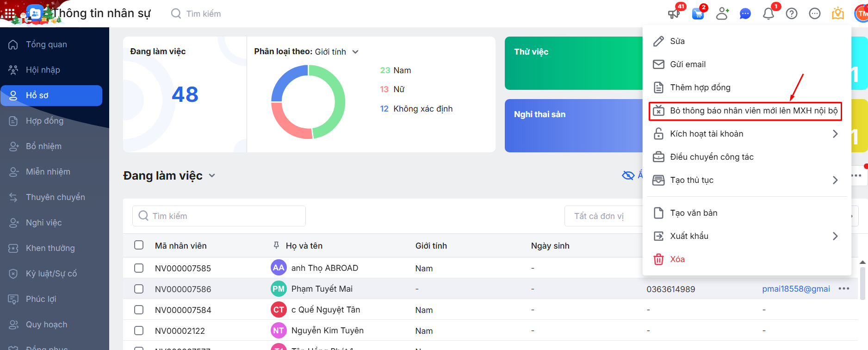Open the pmai18558@gmai email link
Image resolution: width=868 pixels, height=350 pixels.
(x=796, y=289)
